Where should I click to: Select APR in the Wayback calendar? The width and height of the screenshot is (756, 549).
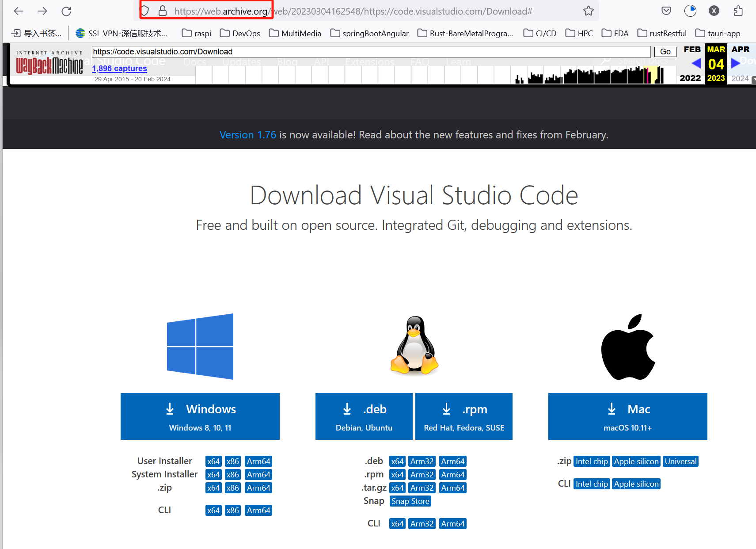tap(741, 49)
